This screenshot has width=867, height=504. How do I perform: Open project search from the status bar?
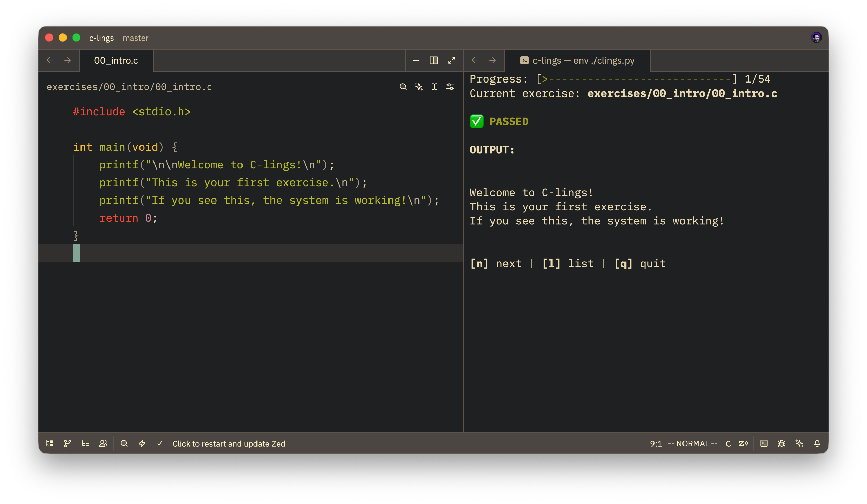point(124,443)
